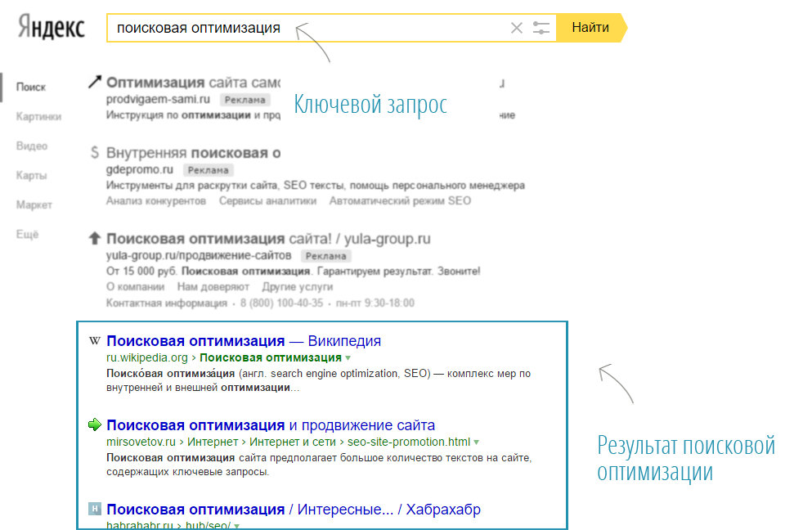The width and height of the screenshot is (812, 530).
Task: Open Карты in the sidebar
Action: pos(32,176)
